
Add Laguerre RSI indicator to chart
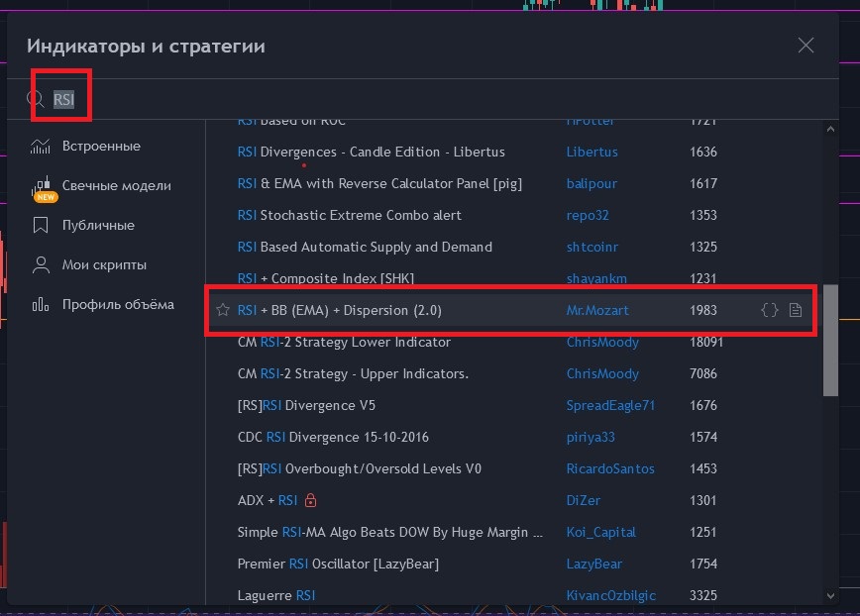[x=276, y=596]
